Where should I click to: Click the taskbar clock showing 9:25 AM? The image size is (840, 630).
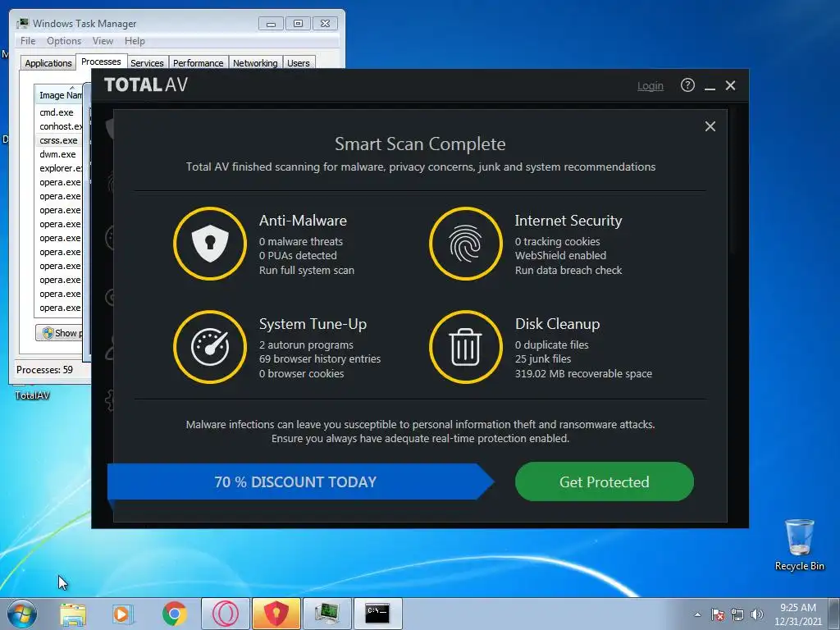click(x=798, y=614)
